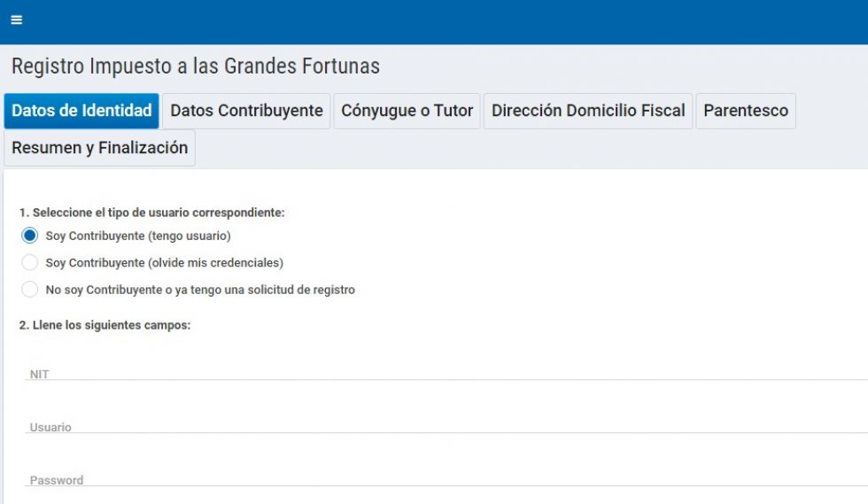868x504 pixels.
Task: Select the 'tengo usuario' radio button
Action: 30,236
